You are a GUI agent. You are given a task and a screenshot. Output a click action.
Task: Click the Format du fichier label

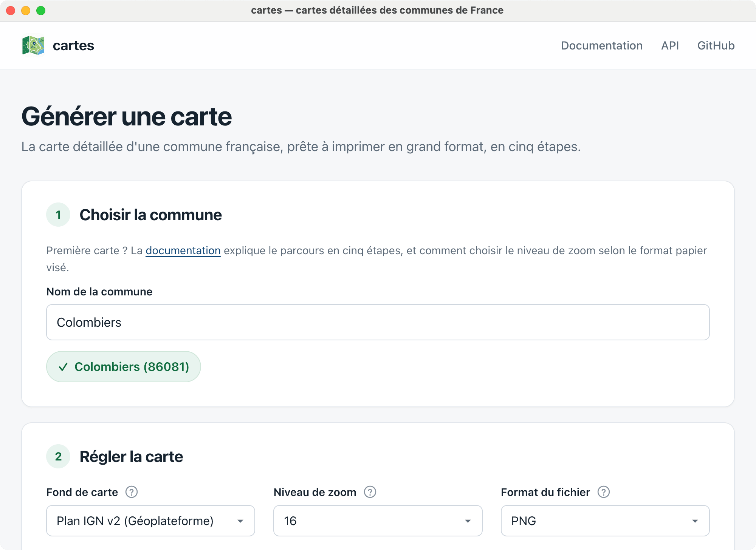(545, 492)
